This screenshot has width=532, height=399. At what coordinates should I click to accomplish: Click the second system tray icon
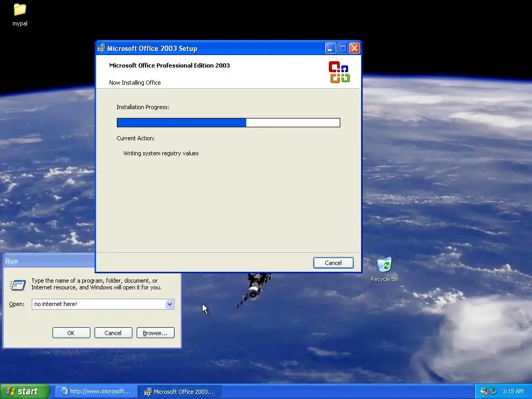(x=493, y=391)
